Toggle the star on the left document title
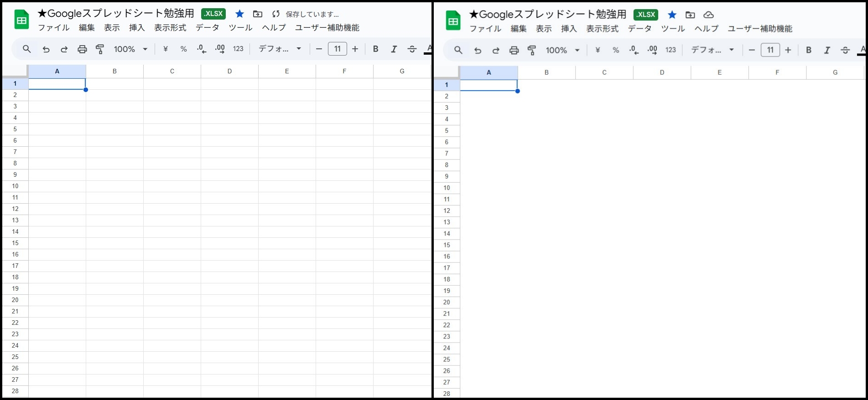Screen dimensions: 868x400 click(x=239, y=14)
